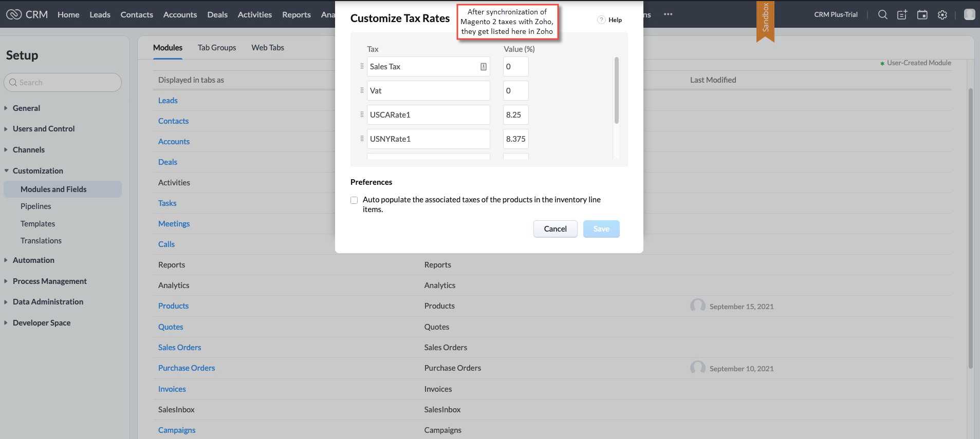The height and width of the screenshot is (439, 980).
Task: Click the tax list scrollbar
Action: 616,90
